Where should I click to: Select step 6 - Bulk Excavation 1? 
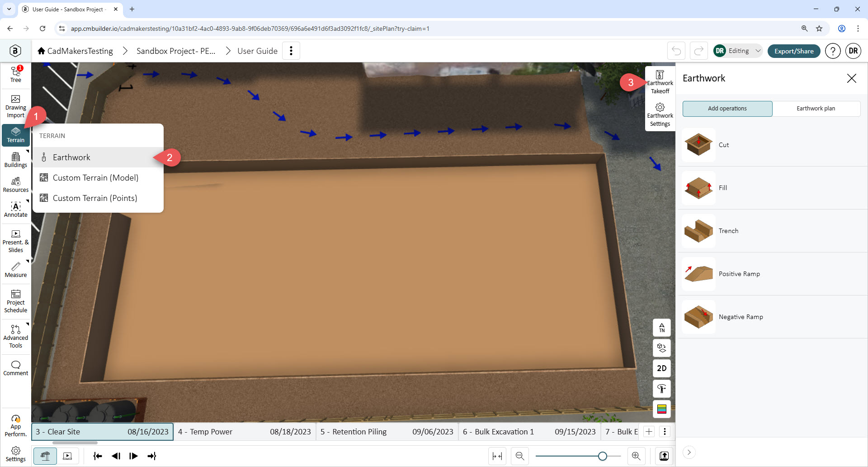[x=529, y=432]
